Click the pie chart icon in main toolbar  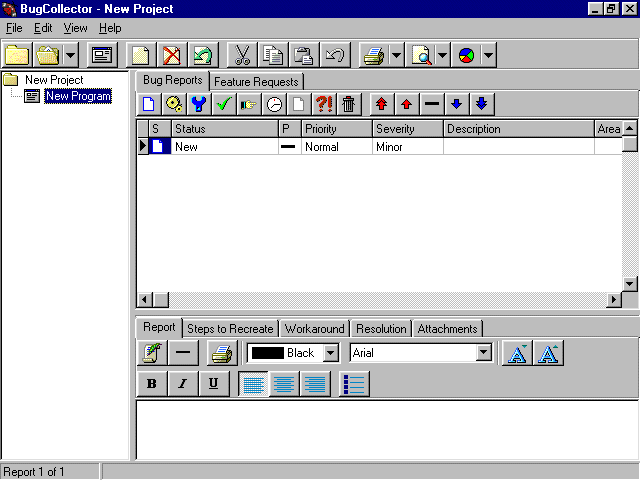pos(466,55)
